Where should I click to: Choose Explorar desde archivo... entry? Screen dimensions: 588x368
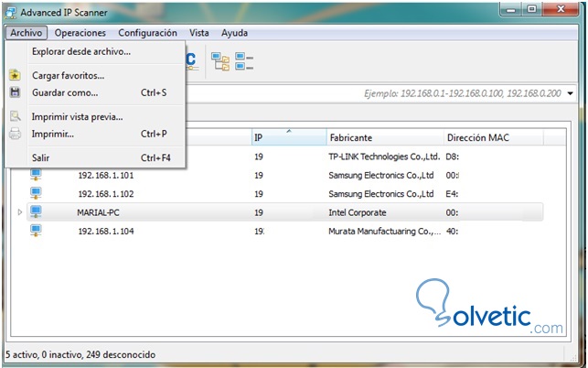tap(96, 52)
